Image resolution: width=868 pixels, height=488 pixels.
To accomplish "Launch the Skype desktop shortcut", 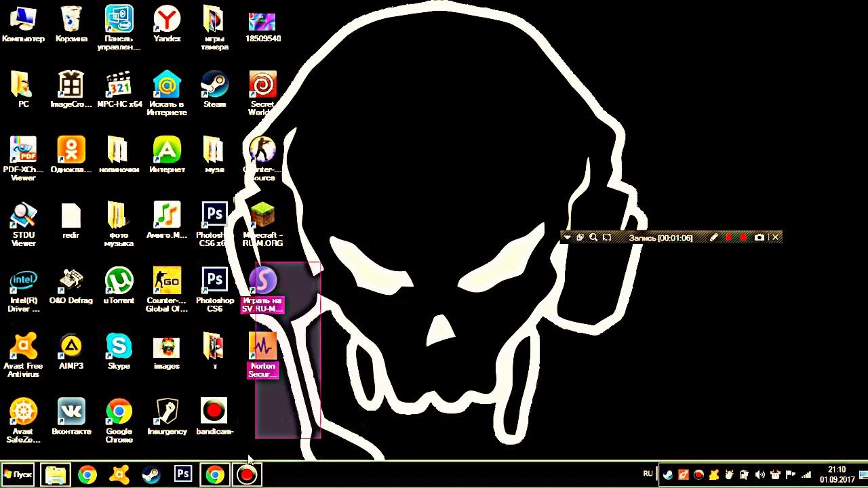I will 119,352.
